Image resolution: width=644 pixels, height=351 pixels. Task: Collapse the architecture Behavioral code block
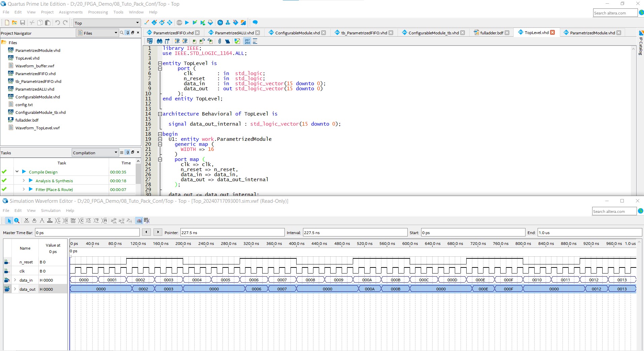[x=160, y=114]
